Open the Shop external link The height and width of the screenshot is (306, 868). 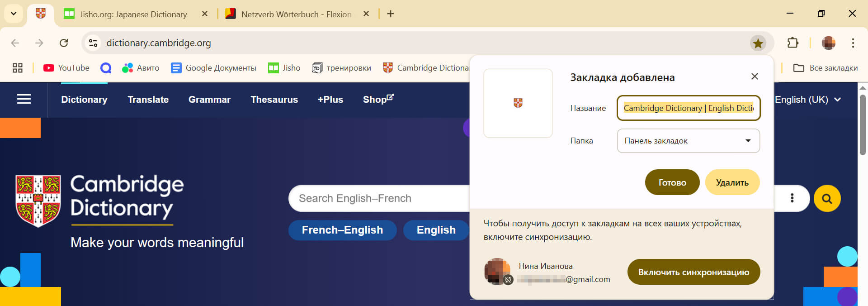pos(378,99)
